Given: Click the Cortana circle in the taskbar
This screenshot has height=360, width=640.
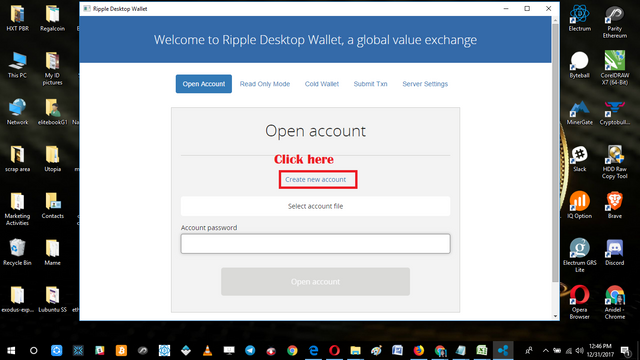Looking at the screenshot, I should tap(33, 350).
